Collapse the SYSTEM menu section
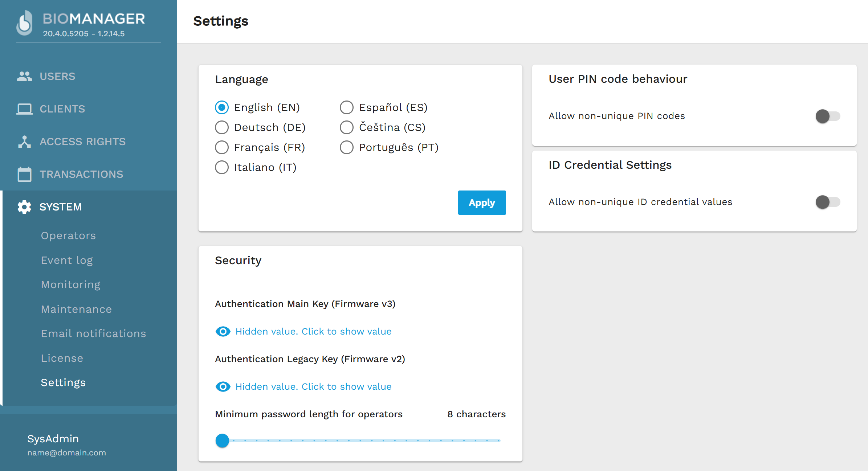 click(x=61, y=207)
